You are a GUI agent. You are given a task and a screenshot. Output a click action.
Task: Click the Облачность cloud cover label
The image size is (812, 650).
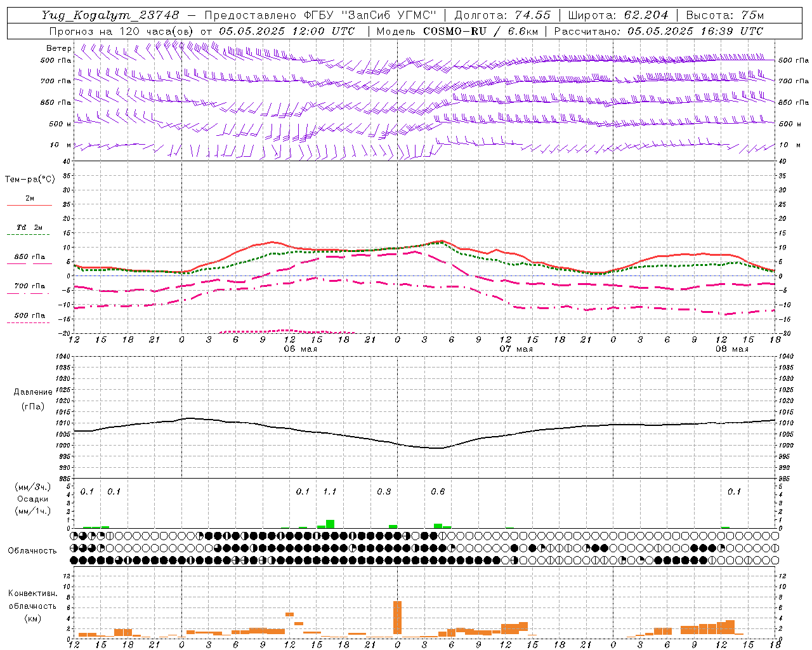(32, 551)
